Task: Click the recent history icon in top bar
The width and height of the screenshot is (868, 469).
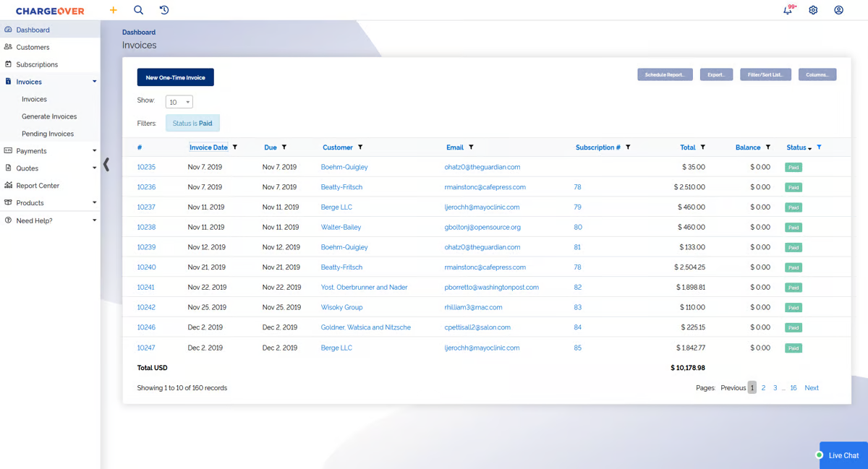Action: tap(163, 10)
